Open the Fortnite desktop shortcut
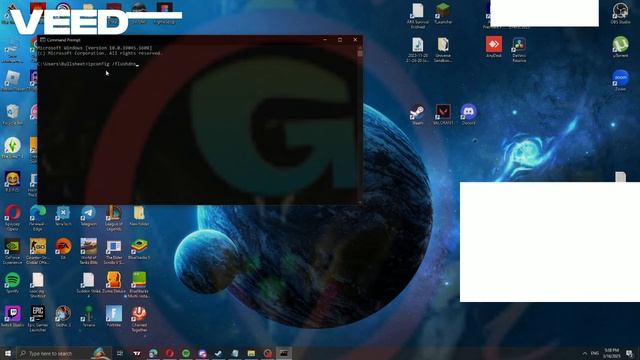 coord(114,316)
